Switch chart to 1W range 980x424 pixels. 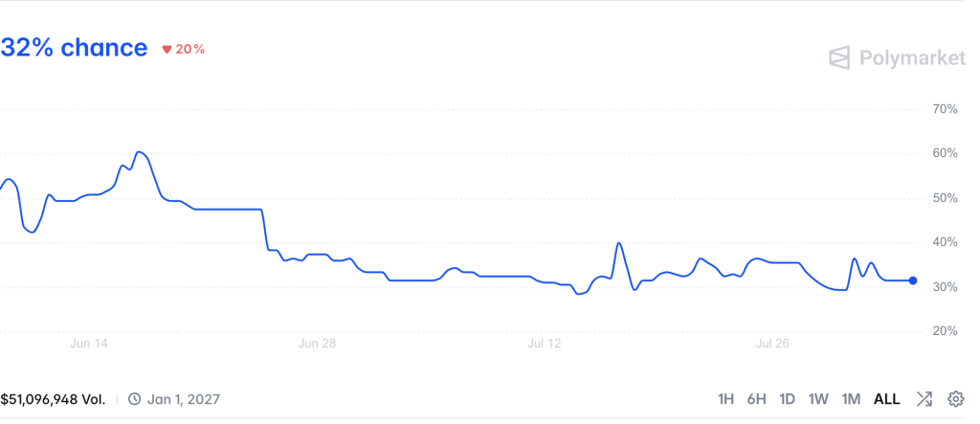coord(818,399)
